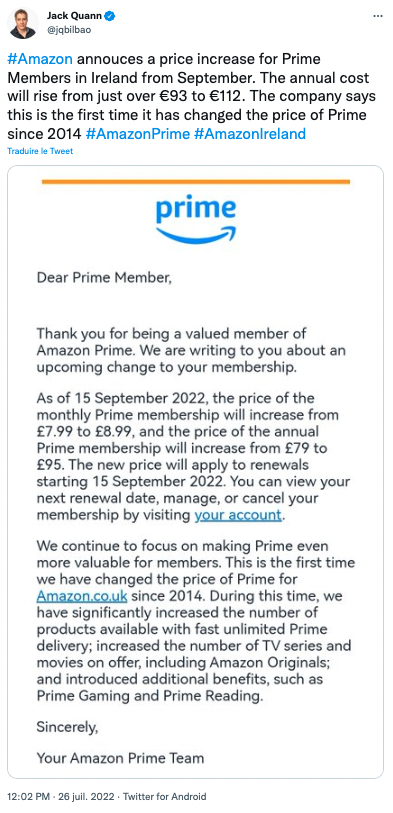Screen dimensions: 393x813
Task: Click the 12:02 PM timestamp
Action: click(26, 796)
